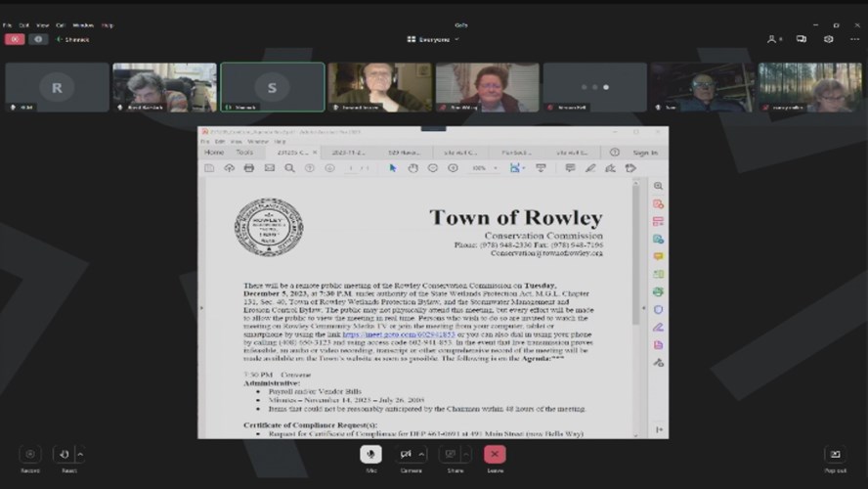
Task: Print the document with printer icon
Action: coord(249,168)
